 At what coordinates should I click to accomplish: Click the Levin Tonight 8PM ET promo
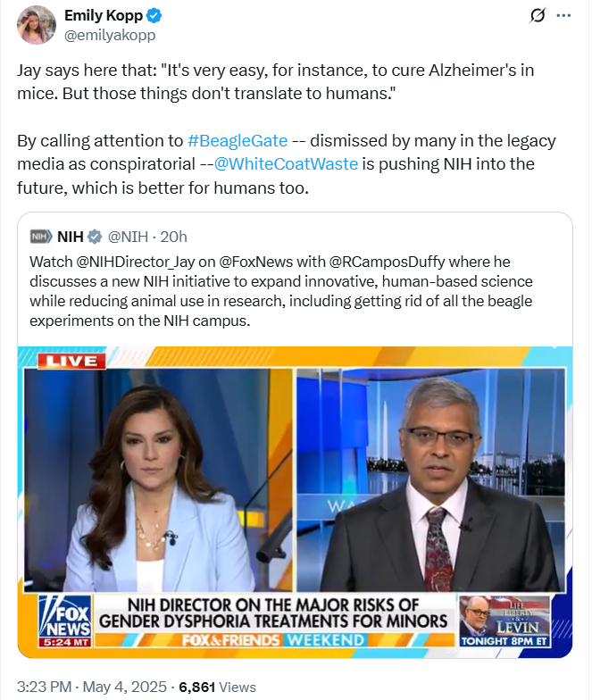coord(504,621)
